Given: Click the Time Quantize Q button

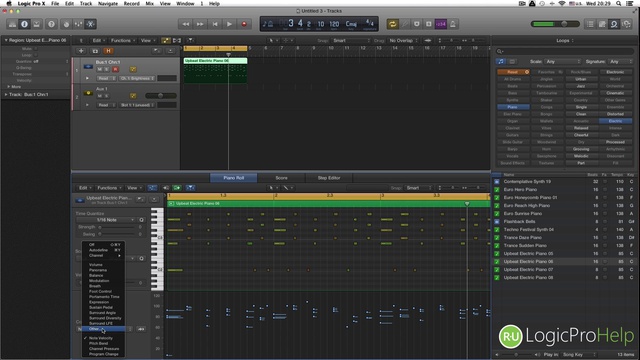Looking at the screenshot, I should pyautogui.click(x=142, y=220).
